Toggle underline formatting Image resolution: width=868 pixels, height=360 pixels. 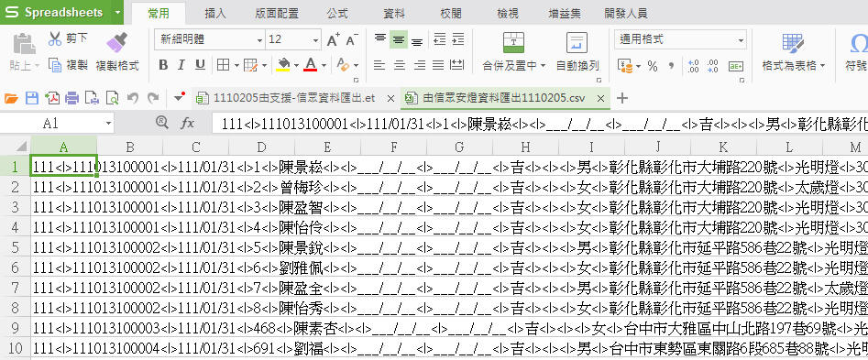[200, 65]
